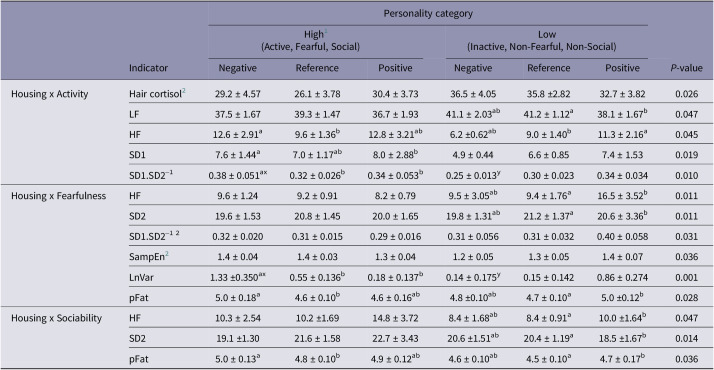The image size is (714, 370).
Task: Select the Housing x Fearfulness row label
Action: coord(58,196)
